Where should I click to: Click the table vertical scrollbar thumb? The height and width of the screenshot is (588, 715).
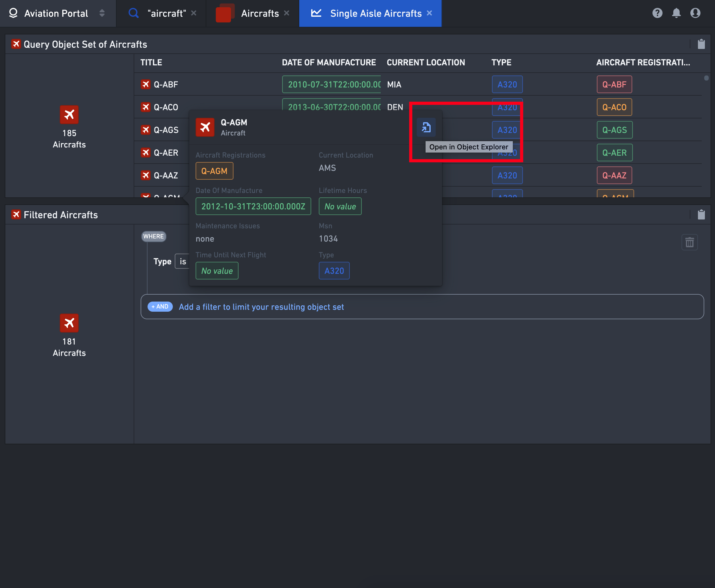click(x=706, y=78)
